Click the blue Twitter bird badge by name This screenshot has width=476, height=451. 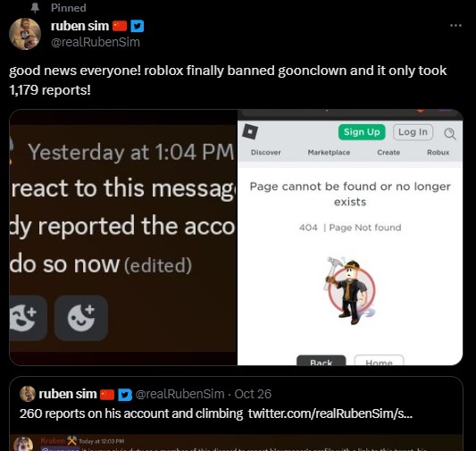(x=138, y=26)
